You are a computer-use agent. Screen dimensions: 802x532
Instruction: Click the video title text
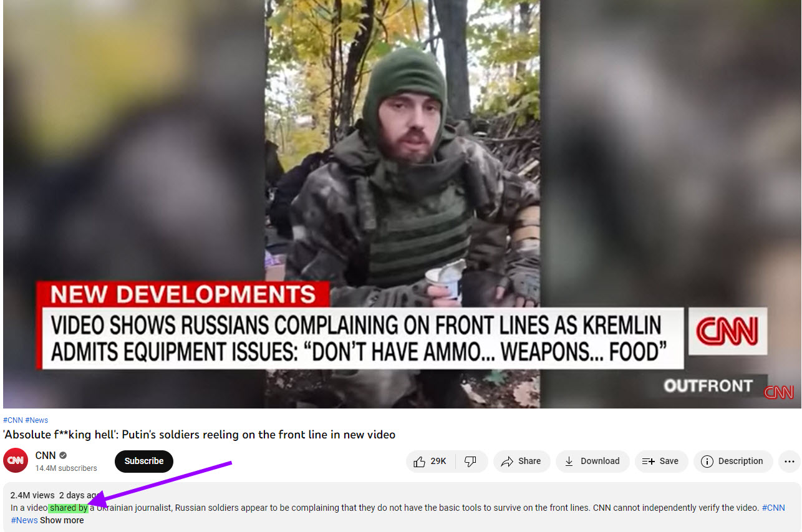(x=200, y=435)
